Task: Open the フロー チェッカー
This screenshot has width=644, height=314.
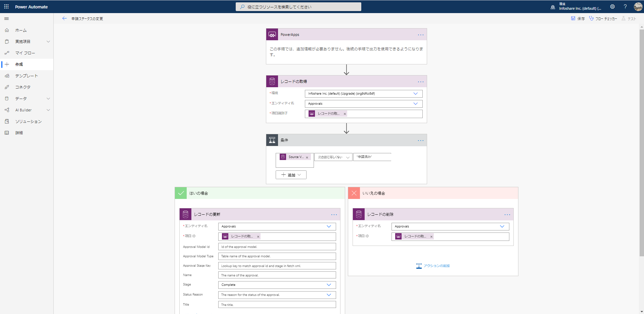Action: (x=603, y=19)
